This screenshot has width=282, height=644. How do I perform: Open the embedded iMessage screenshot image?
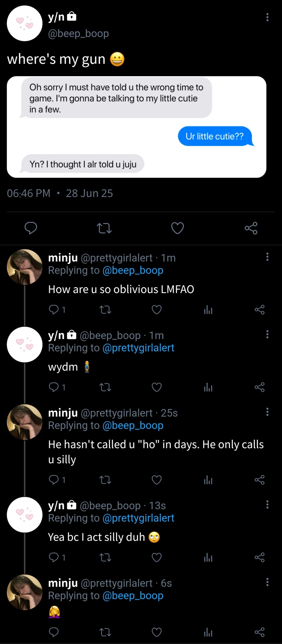(x=137, y=127)
